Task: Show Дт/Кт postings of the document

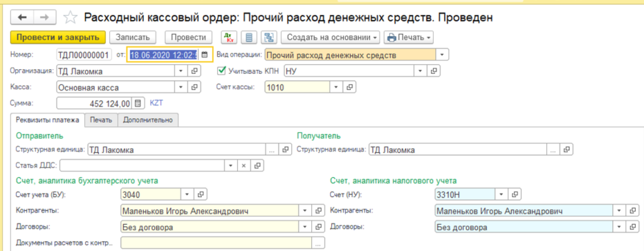Action: (x=229, y=37)
